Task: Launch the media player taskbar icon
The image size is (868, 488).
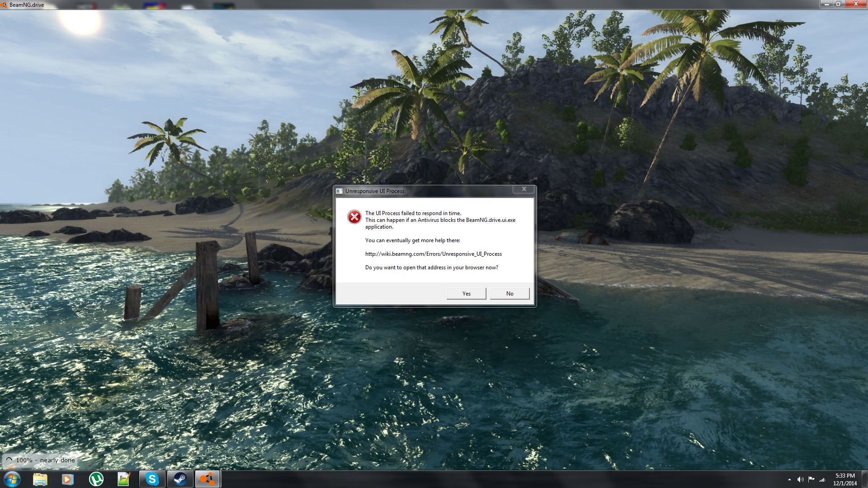Action: pos(68,479)
